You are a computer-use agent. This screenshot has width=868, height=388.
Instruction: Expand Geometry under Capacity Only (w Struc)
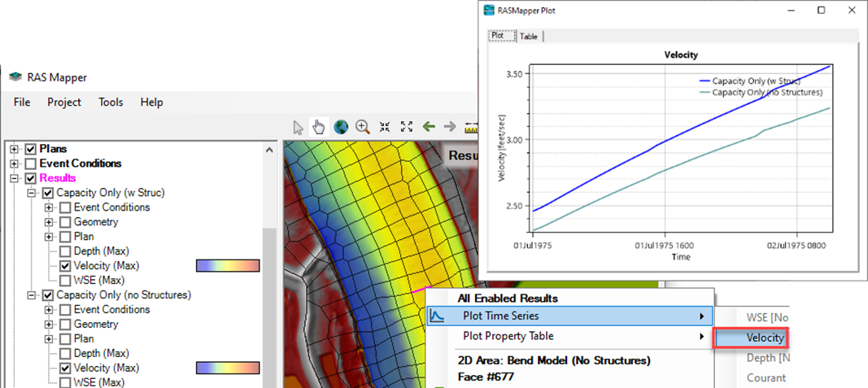(50, 222)
